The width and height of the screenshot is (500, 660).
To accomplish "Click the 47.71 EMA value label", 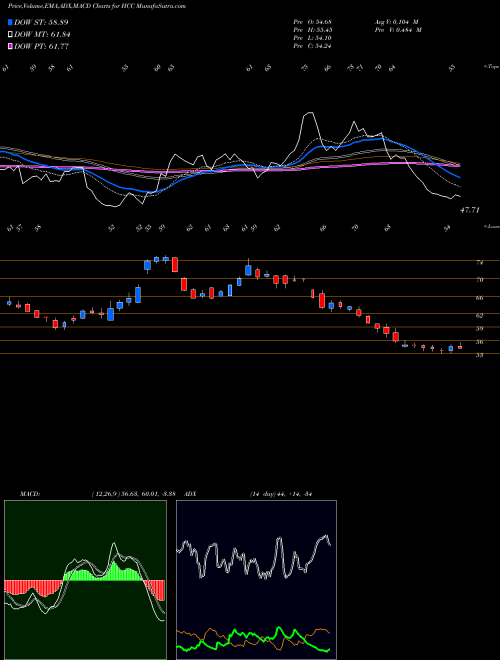I will click(x=470, y=210).
